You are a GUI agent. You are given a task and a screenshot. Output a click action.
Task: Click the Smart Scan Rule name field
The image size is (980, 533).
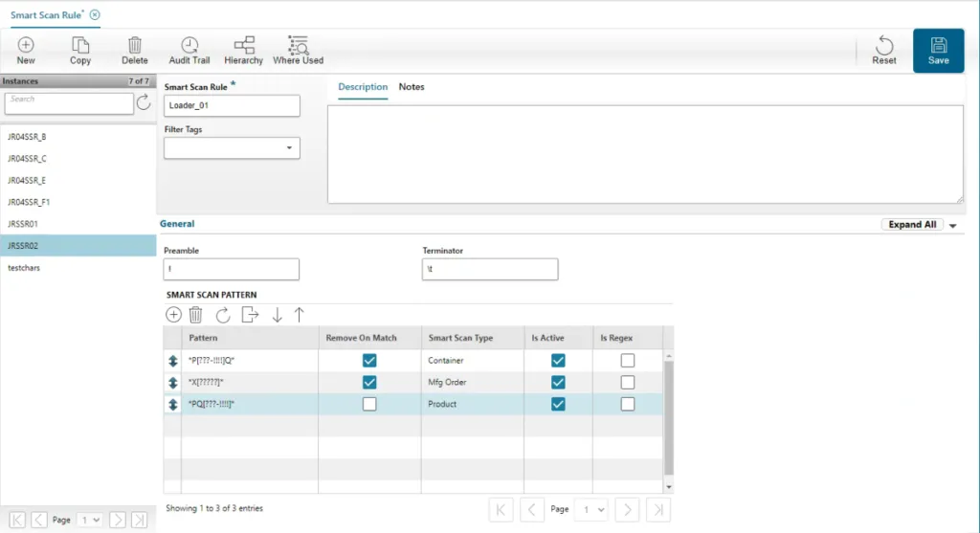pos(232,105)
